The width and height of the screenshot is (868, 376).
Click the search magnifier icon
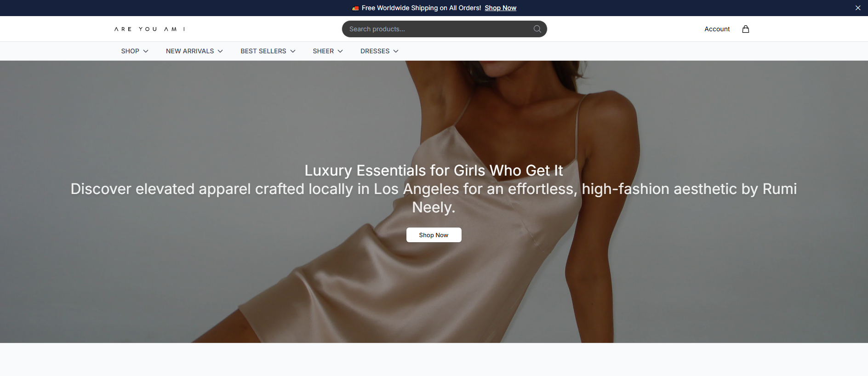(537, 29)
